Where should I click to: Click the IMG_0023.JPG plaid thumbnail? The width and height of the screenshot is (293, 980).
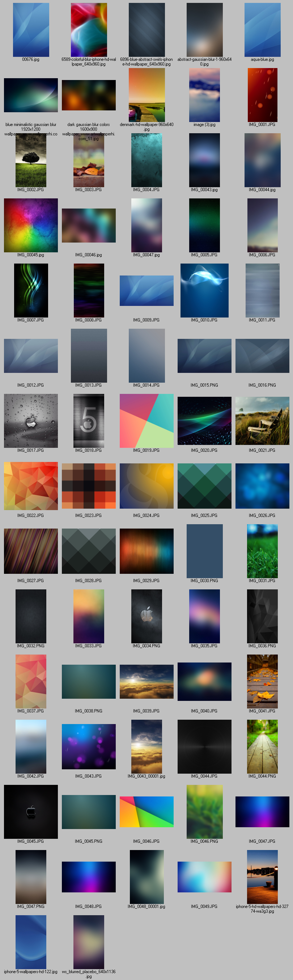coord(89,486)
